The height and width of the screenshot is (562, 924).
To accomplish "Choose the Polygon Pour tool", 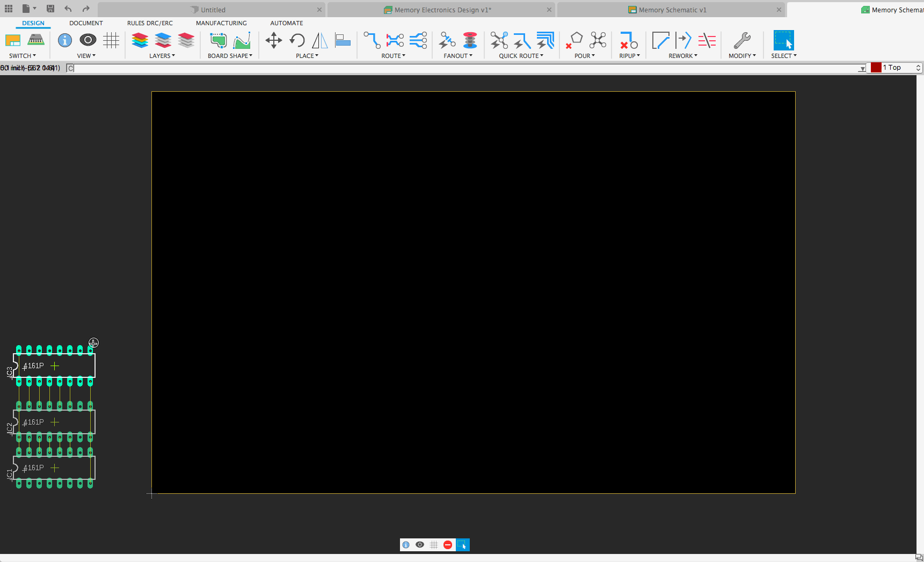I will tap(574, 40).
